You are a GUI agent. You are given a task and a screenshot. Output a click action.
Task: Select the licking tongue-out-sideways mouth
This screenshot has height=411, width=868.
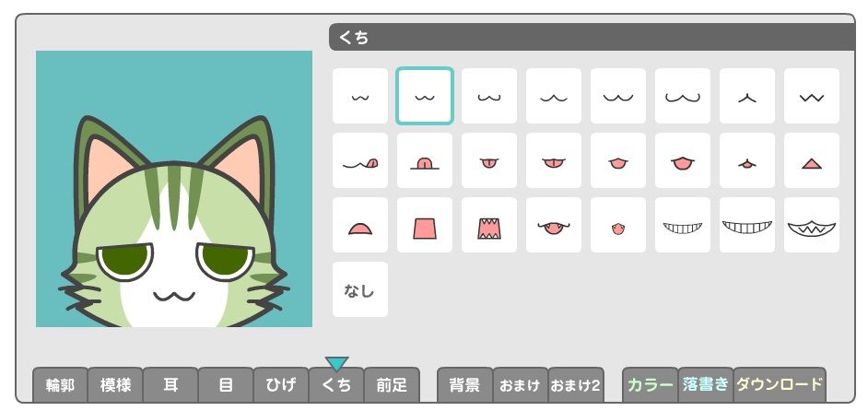point(359,160)
